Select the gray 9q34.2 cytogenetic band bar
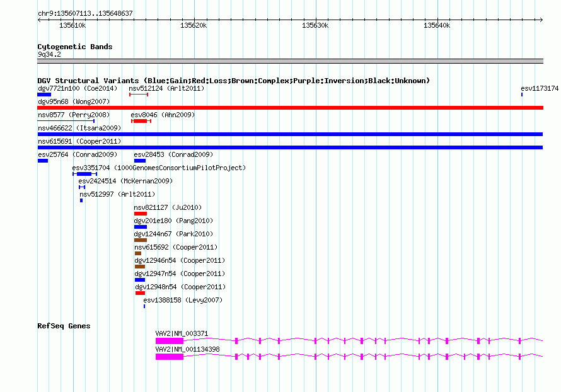The width and height of the screenshot is (561, 392). click(290, 61)
